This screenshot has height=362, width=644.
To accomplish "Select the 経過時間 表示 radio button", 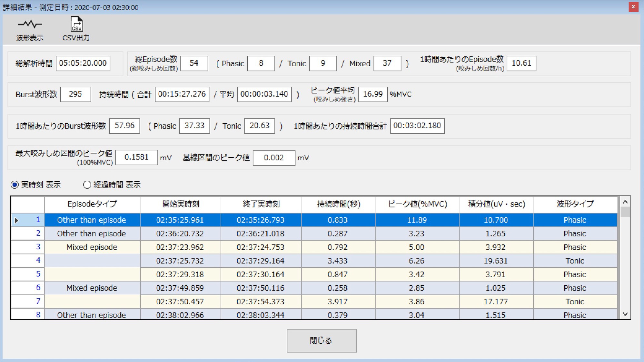I will pyautogui.click(x=87, y=185).
